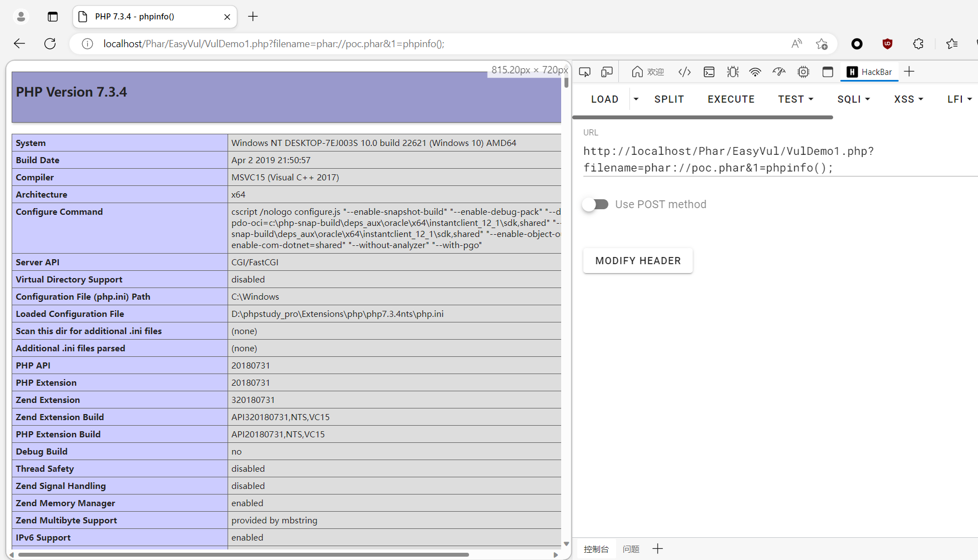Activate Read Aloud icon in address bar
The image size is (978, 560).
[x=796, y=44]
